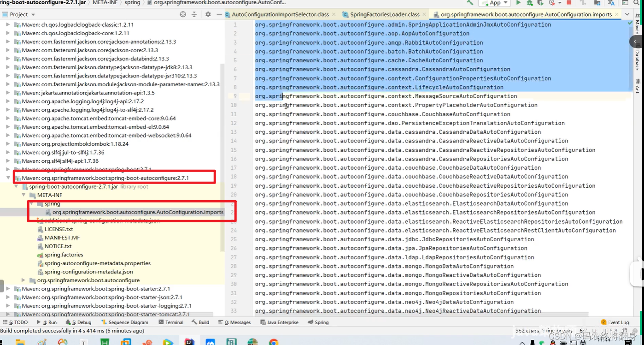The image size is (644, 345).
Task: Expand org.springframework.boot.autoconfigure package
Action: tap(23, 280)
